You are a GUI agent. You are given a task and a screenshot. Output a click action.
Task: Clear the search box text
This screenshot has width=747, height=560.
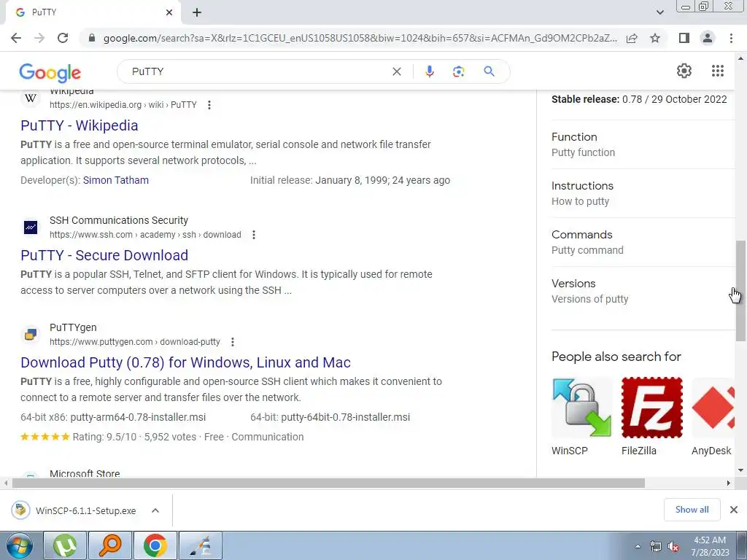(396, 71)
